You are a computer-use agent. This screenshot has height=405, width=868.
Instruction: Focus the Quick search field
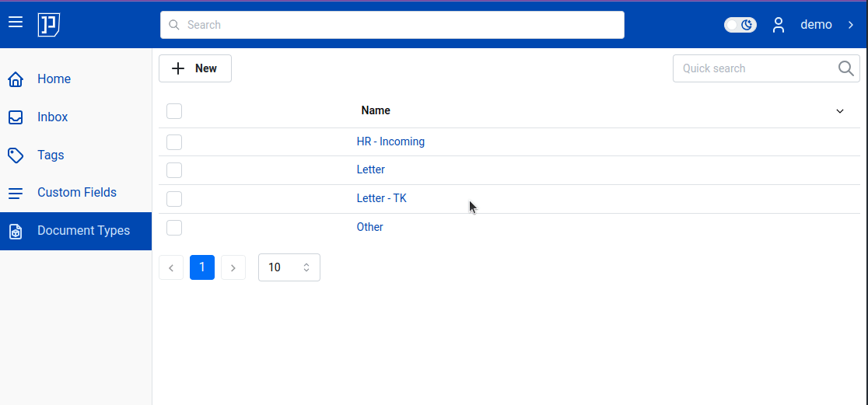pyautogui.click(x=766, y=68)
